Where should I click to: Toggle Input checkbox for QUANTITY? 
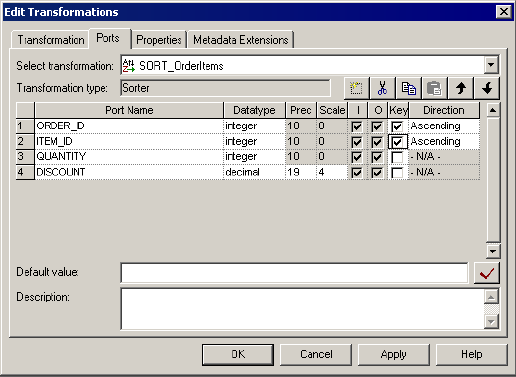pos(357,157)
